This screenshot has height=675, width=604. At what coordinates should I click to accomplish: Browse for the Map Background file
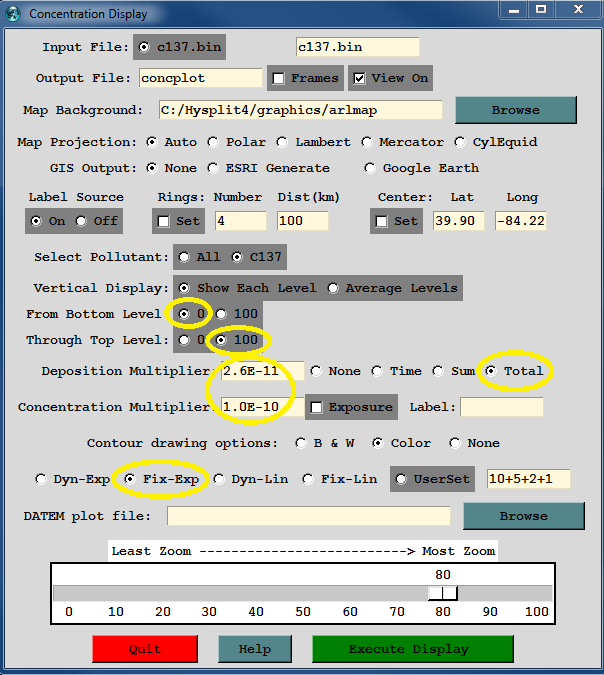pos(515,110)
